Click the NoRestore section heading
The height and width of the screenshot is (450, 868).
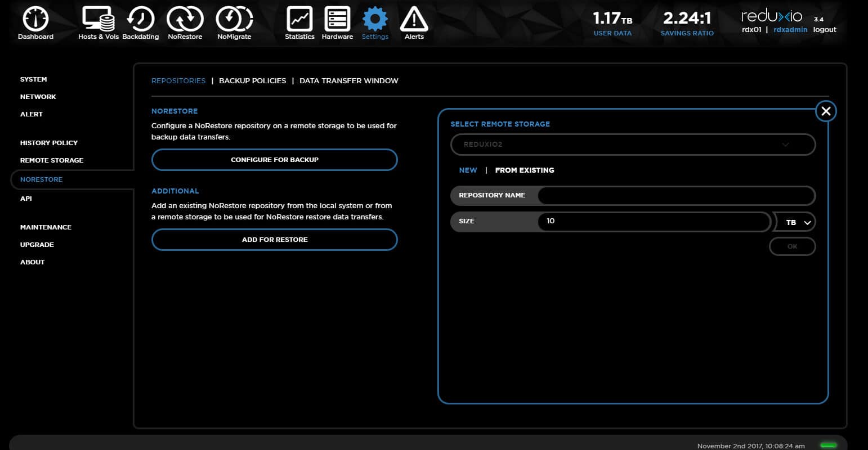pos(175,111)
